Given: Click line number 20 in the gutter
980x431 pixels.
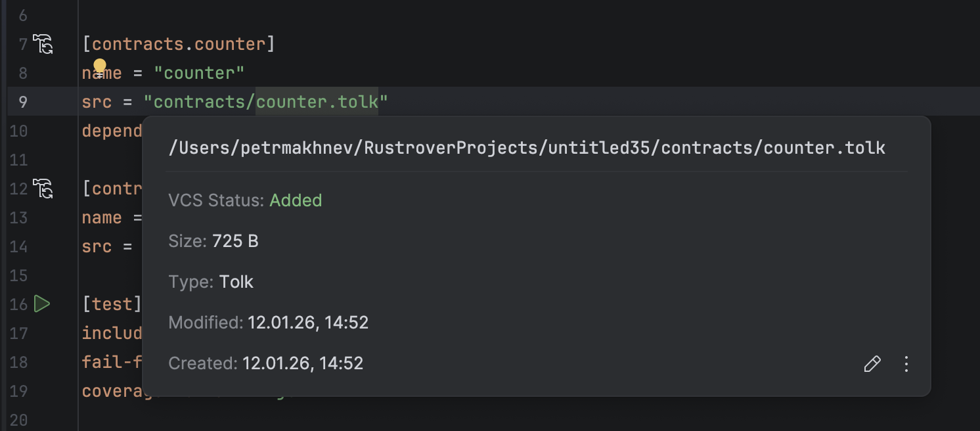Looking at the screenshot, I should pos(19,420).
